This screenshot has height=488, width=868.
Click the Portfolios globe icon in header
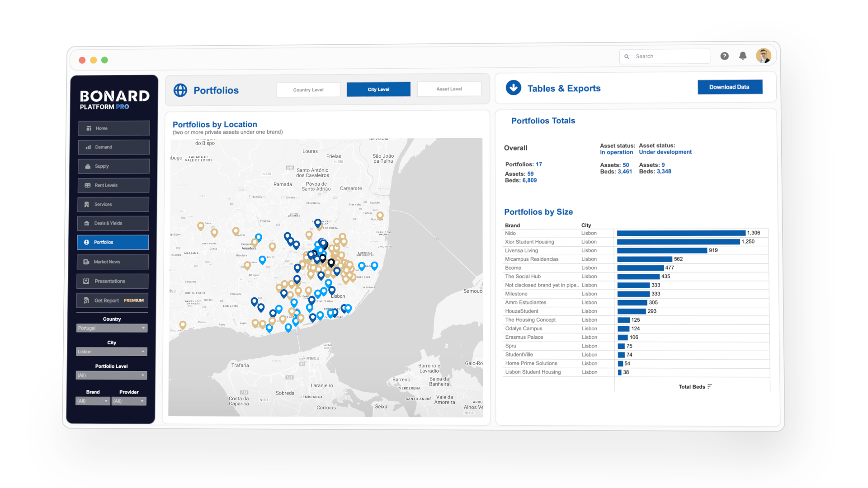180,90
